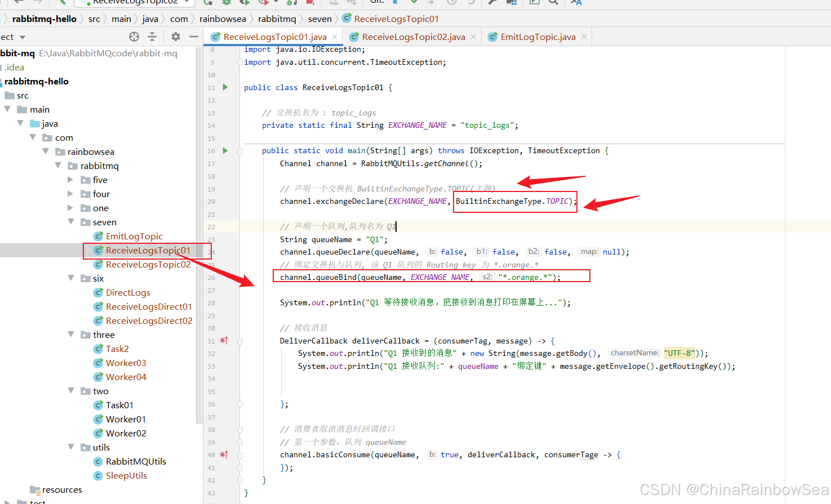Switch to EmitLogTopic.java tab
Viewport: 831px width, 504px height.
click(537, 37)
